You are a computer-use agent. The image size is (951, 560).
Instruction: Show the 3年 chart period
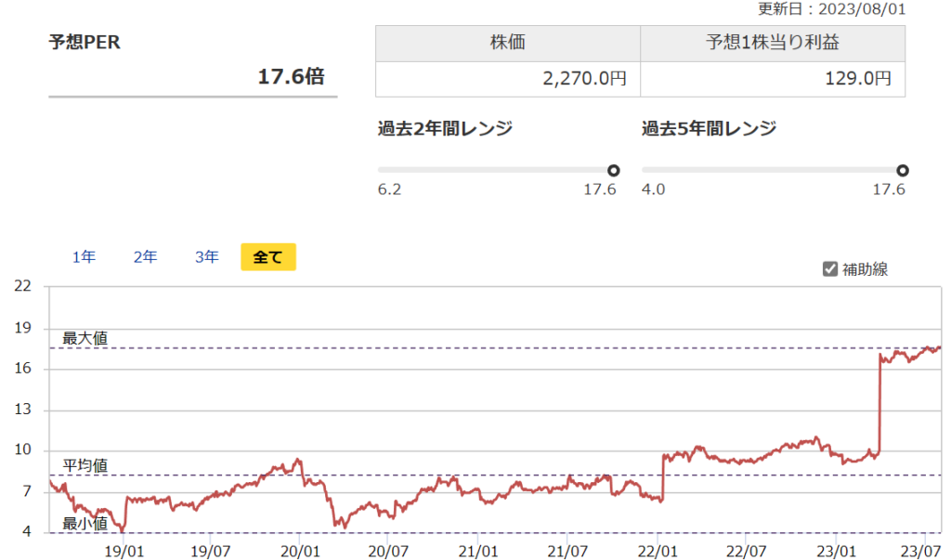tap(206, 257)
